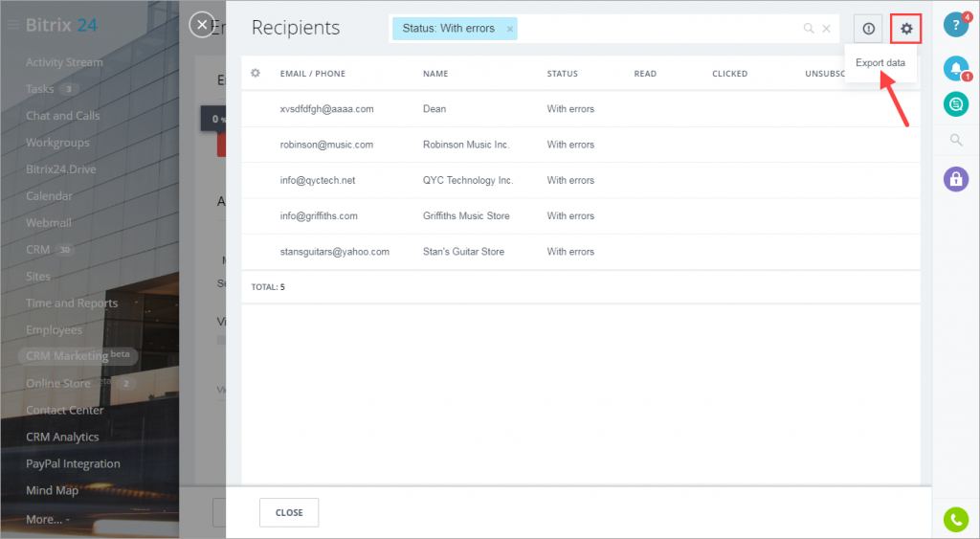Image resolution: width=980 pixels, height=539 pixels.
Task: Open Workgroups in left menu
Action: 57,143
